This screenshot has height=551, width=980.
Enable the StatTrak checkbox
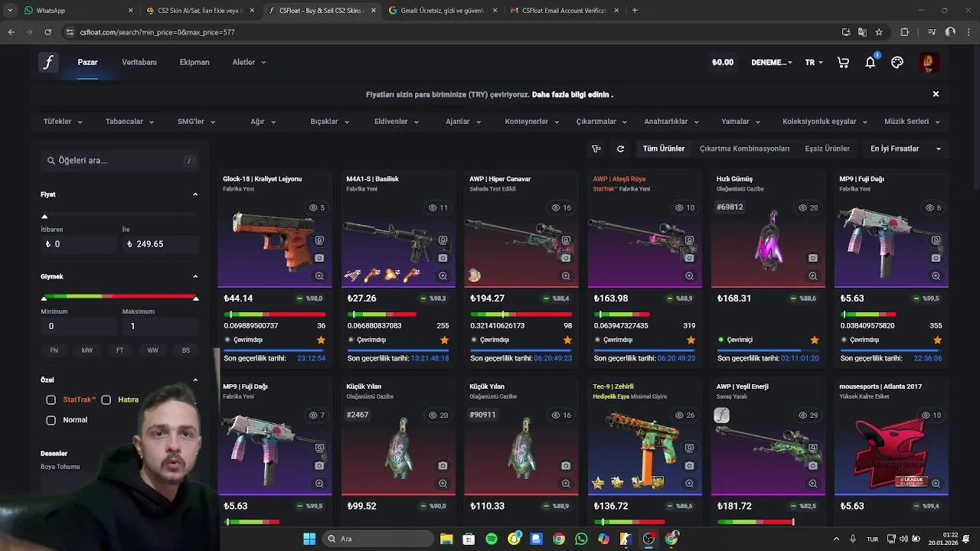point(51,399)
